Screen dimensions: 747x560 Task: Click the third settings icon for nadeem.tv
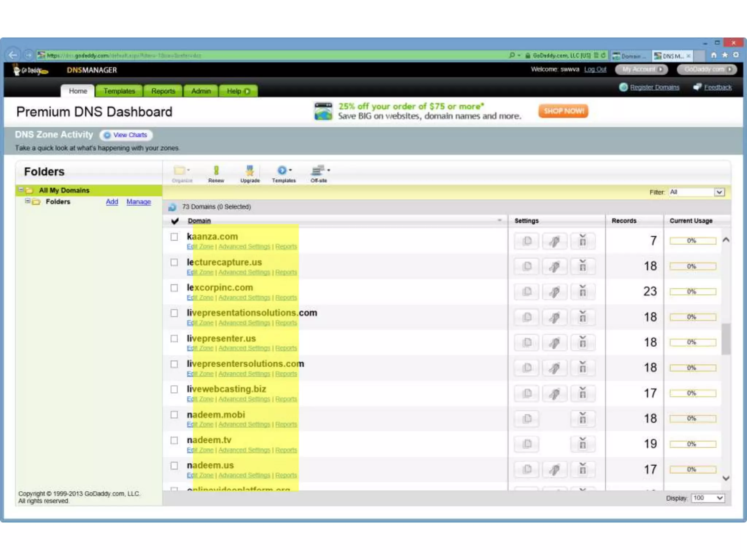coord(582,444)
